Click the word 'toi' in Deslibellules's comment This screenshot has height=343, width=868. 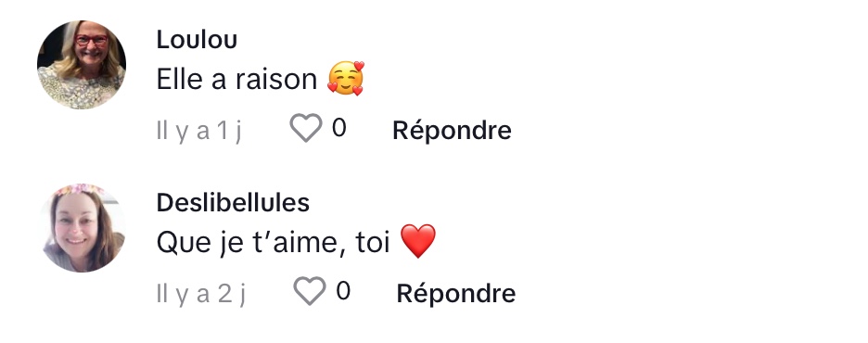coord(373,242)
